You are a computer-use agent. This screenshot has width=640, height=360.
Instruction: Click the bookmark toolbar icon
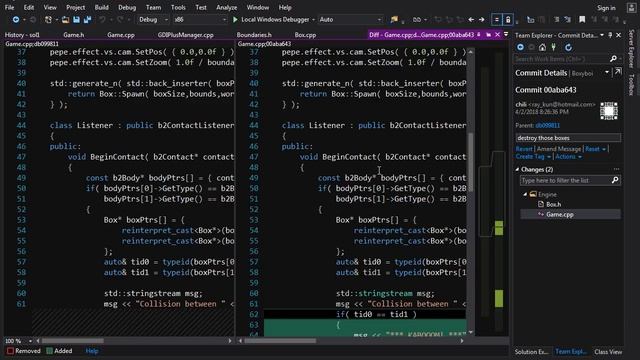(x=582, y=20)
